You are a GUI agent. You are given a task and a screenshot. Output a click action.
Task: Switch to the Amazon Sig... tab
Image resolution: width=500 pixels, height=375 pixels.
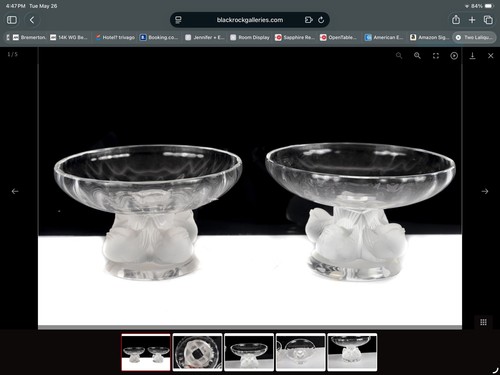coord(430,37)
